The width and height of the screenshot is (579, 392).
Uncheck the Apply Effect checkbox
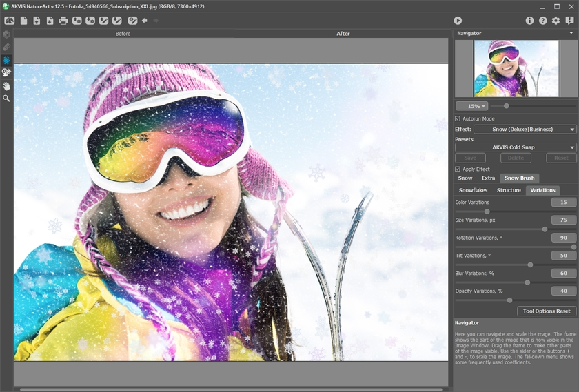tap(458, 169)
